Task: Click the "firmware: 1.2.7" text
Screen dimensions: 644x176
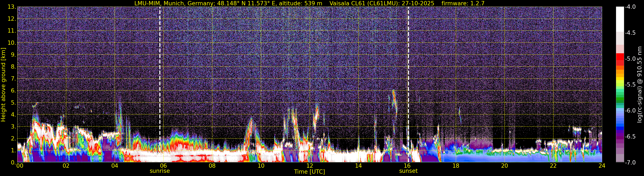Action: click(x=463, y=3)
